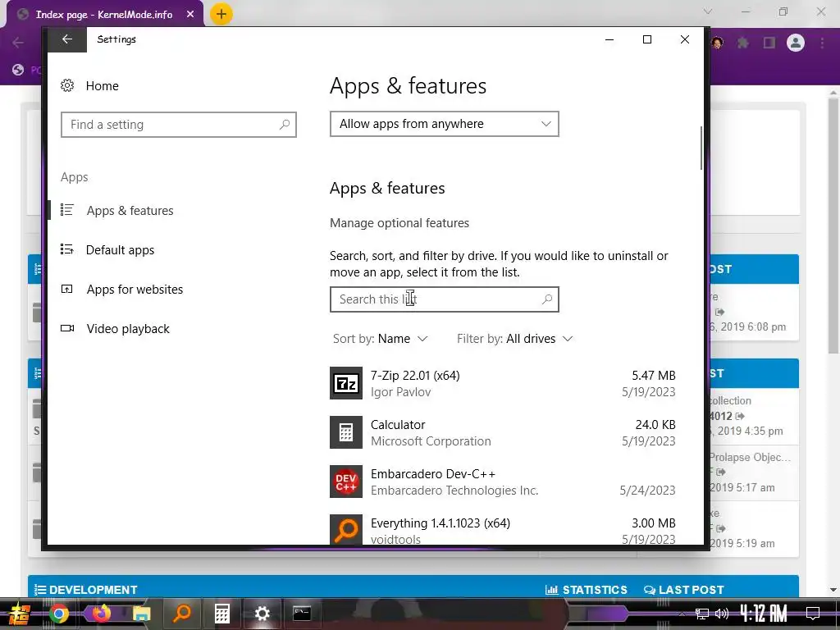Click the Video playback camera icon
This screenshot has width=840, height=630.
[x=67, y=328]
